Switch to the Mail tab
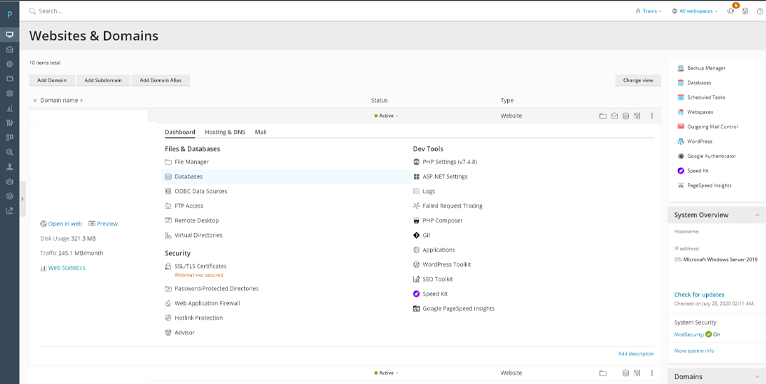The image size is (766, 384). 260,132
